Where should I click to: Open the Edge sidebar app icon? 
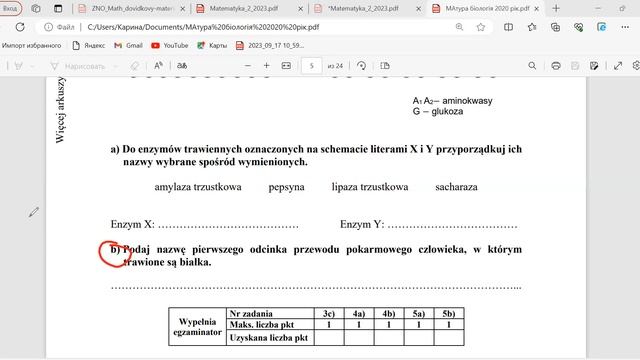(602, 27)
